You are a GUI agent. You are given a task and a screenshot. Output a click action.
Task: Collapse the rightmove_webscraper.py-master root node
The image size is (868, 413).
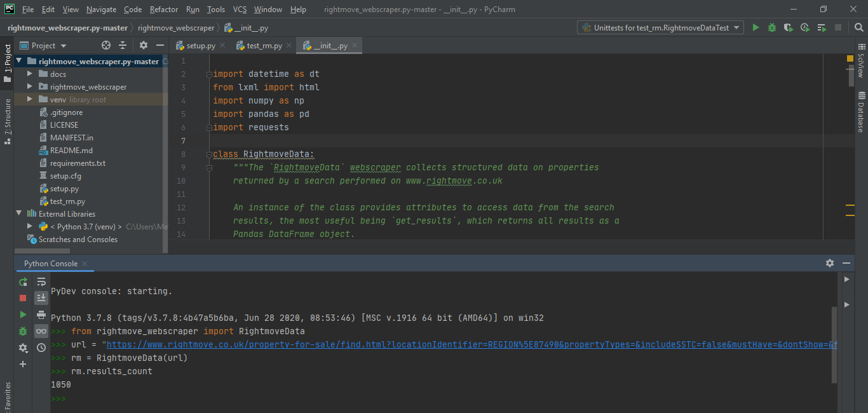coord(18,61)
